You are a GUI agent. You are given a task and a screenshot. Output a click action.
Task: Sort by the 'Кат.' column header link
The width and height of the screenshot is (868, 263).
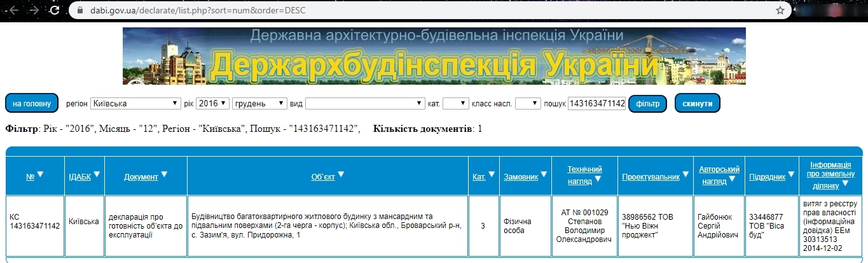[x=479, y=177]
